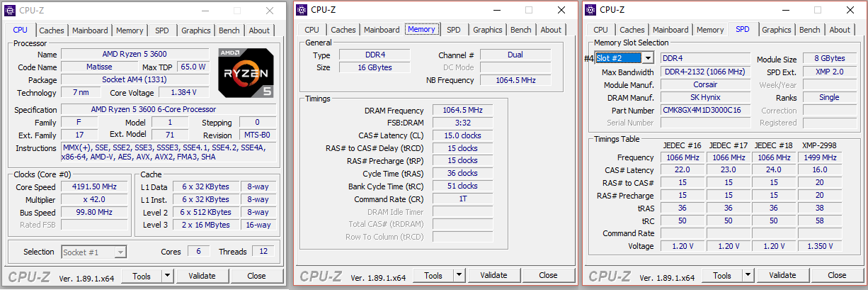Image resolution: width=868 pixels, height=290 pixels.
Task: Open the Socket #1 selection dropdown
Action: click(x=94, y=252)
